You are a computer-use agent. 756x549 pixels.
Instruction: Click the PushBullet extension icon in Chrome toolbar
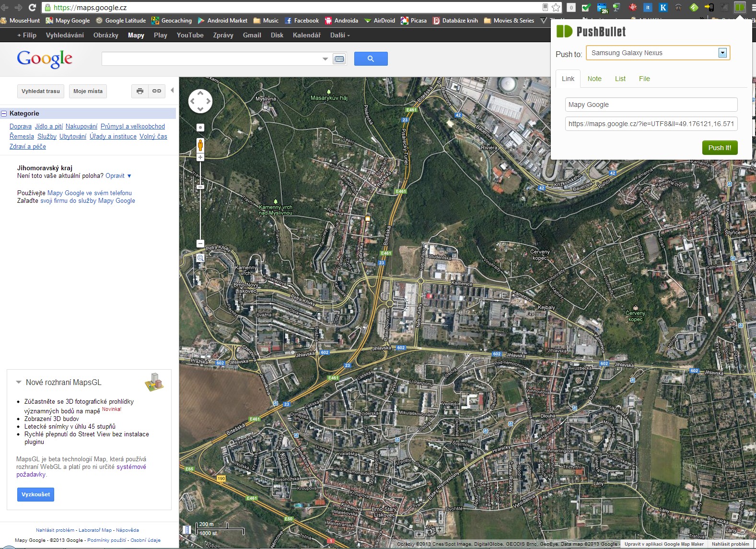(740, 7)
